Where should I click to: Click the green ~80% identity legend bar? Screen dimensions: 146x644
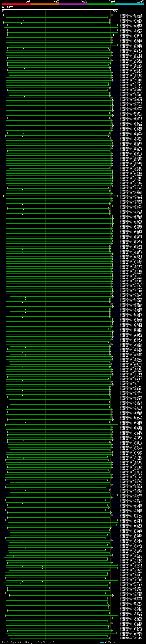pos(101,4)
